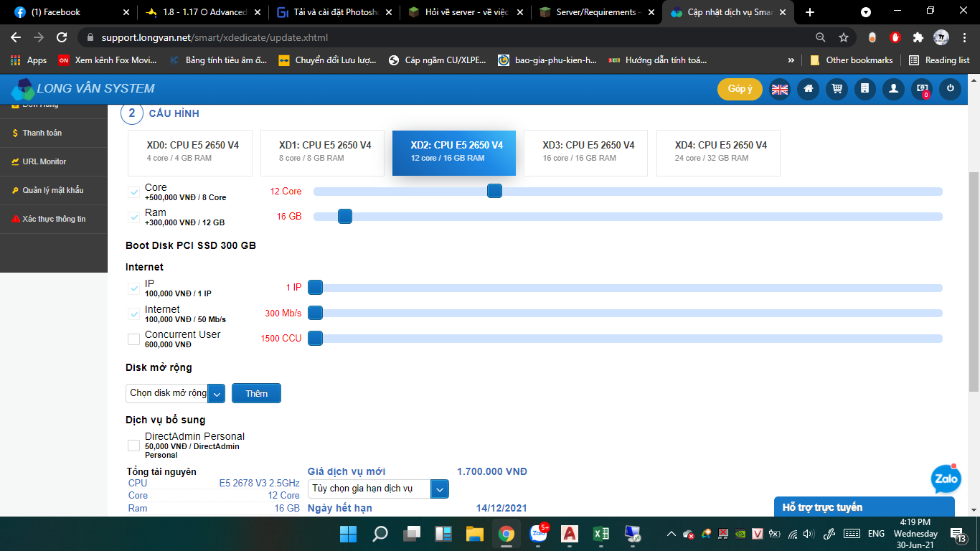Open 'Quản lý mật khẩu' in the sidebar

[x=54, y=190]
